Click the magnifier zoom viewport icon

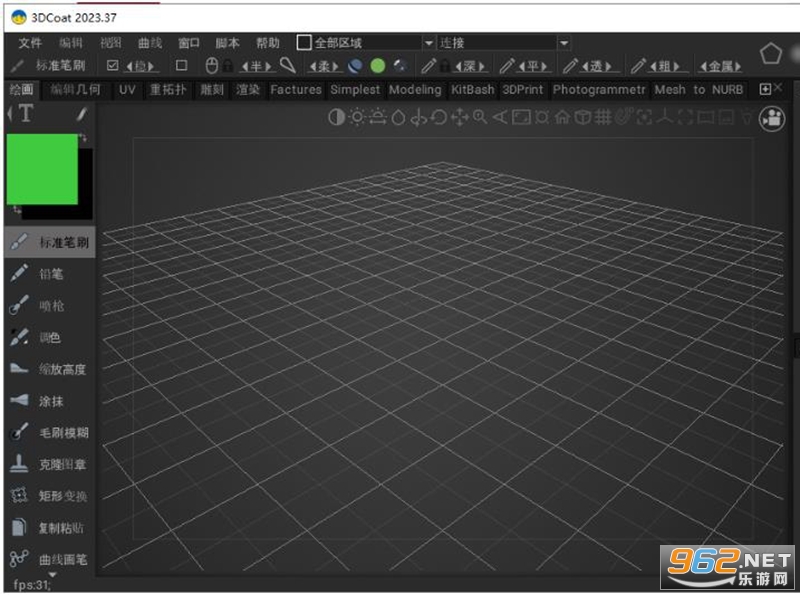click(480, 117)
